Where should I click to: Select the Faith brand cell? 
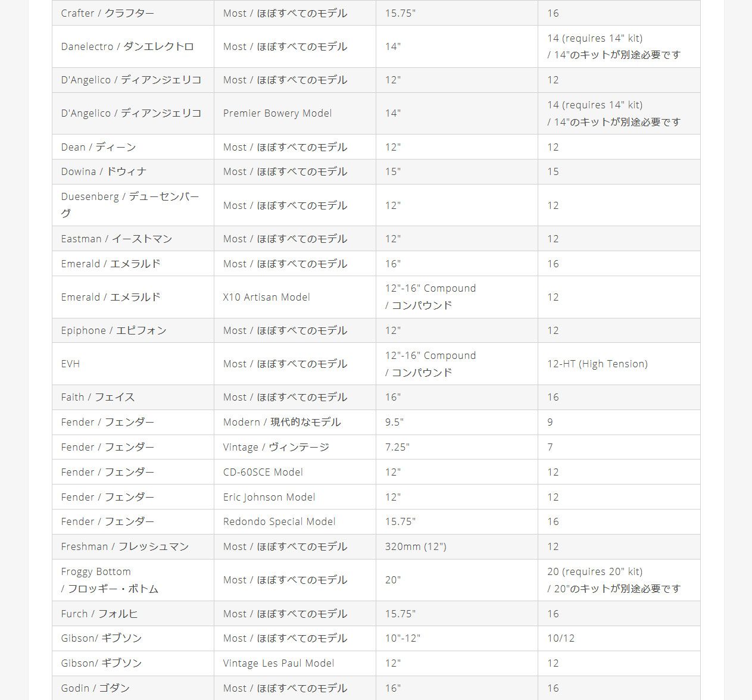click(98, 397)
